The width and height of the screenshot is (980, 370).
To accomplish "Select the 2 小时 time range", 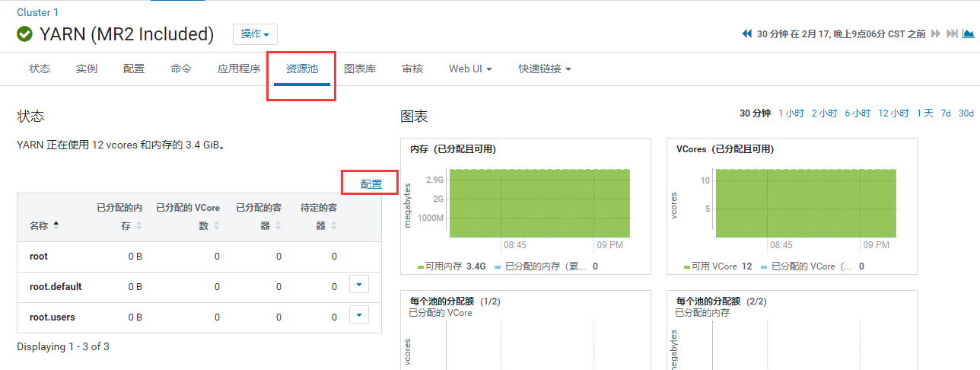I will [x=824, y=113].
